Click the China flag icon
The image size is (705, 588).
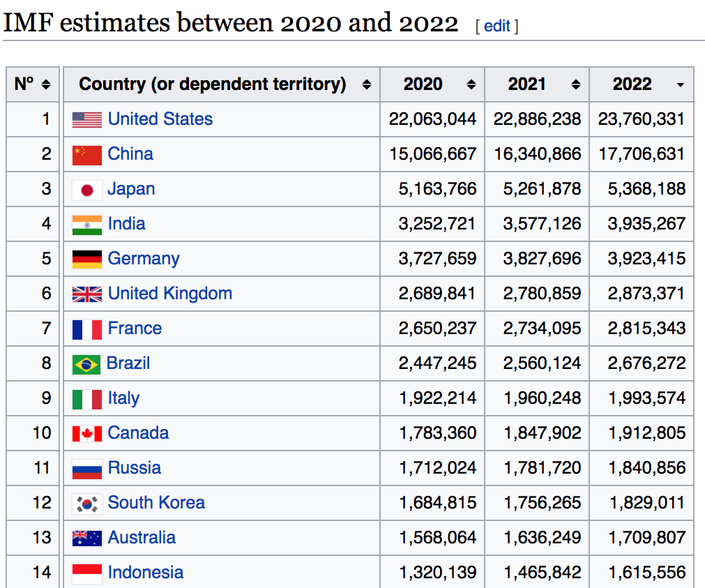coord(87,155)
